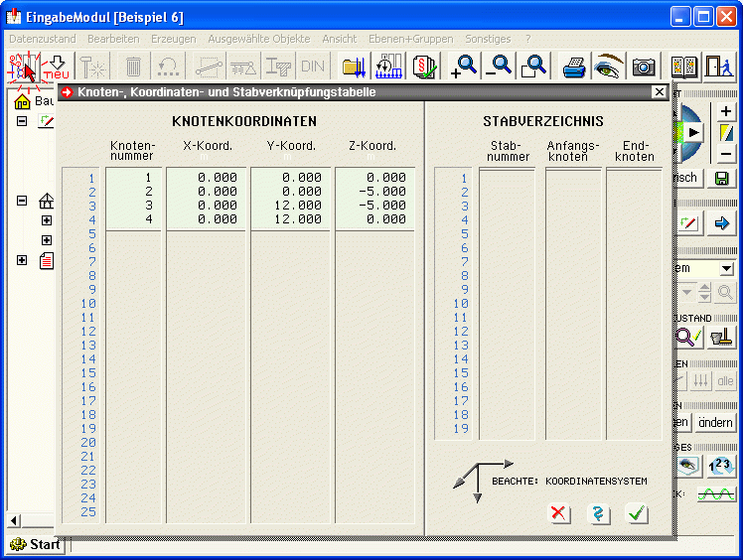Open the dropdown in the right panel
Viewport: 743px width, 560px height.
pyautogui.click(x=726, y=268)
